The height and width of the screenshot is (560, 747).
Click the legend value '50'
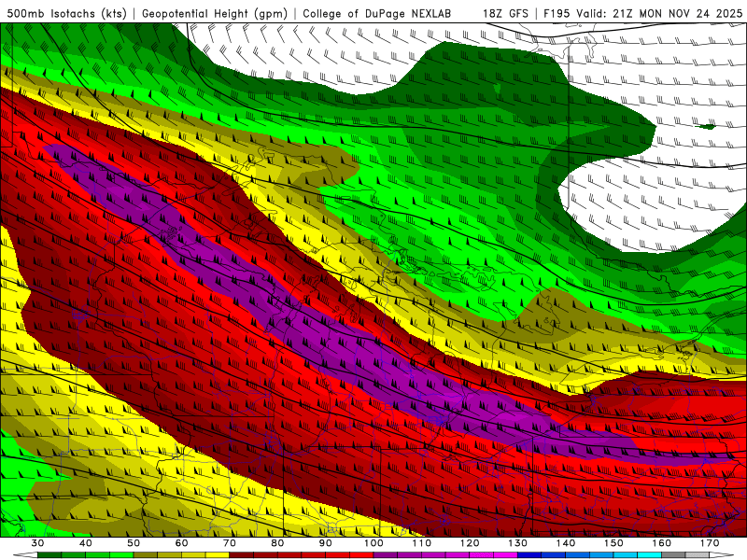[134, 543]
